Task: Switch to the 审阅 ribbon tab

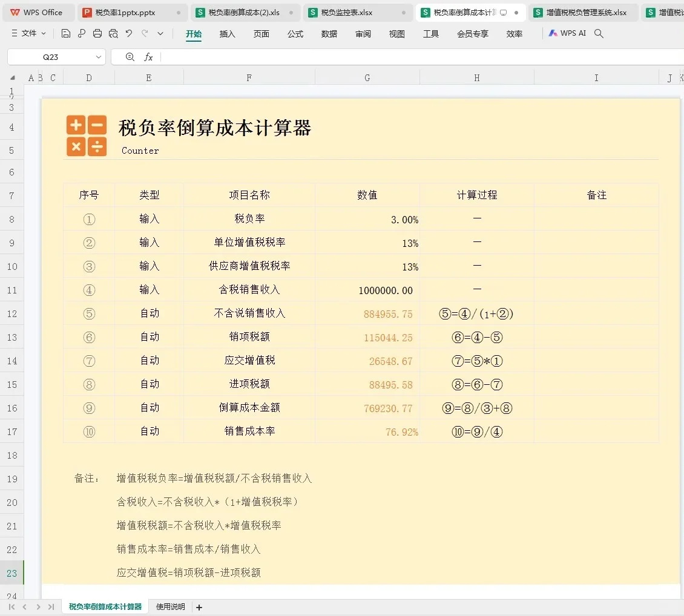Action: tap(363, 34)
